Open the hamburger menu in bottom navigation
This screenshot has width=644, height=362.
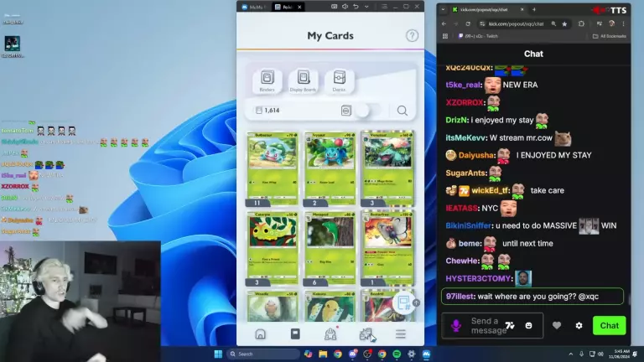401,334
